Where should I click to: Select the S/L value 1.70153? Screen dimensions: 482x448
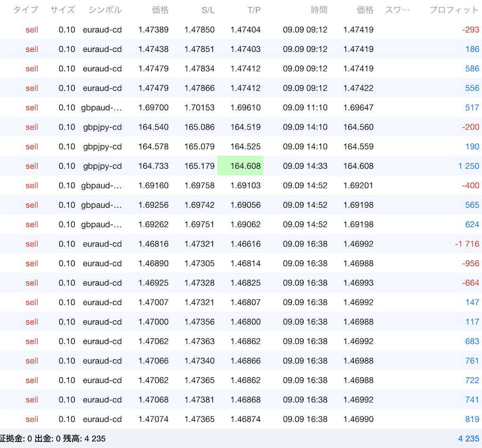tap(200, 107)
